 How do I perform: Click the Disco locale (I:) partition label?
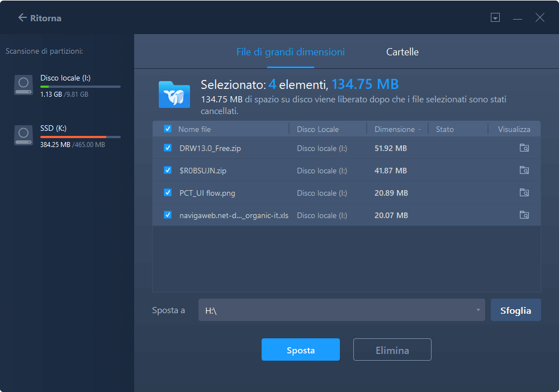(x=65, y=78)
